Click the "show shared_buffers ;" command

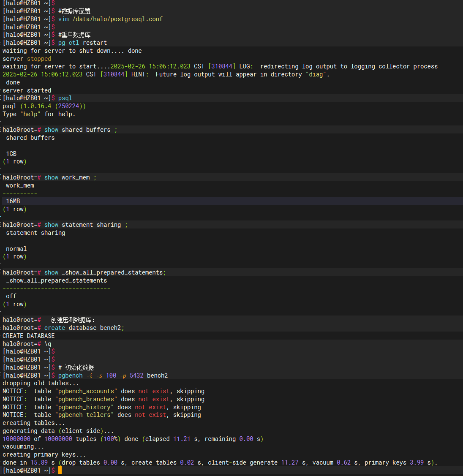coord(81,130)
